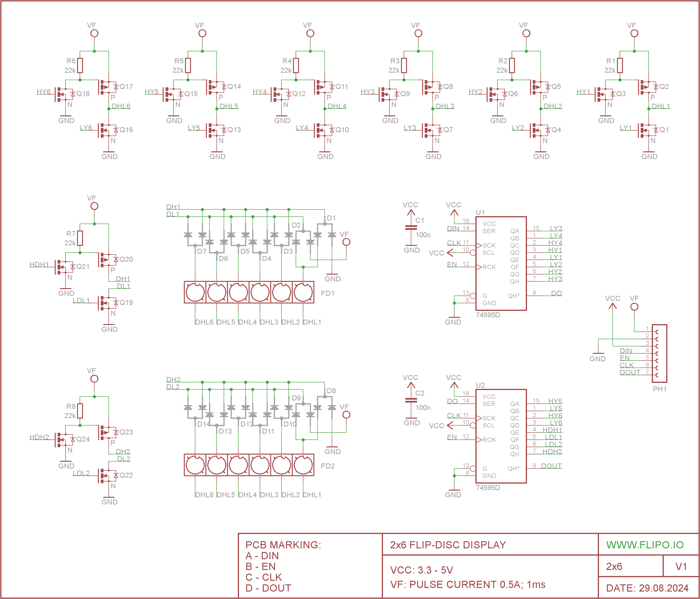This screenshot has width=700, height=599.
Task: Click the VF terminal circle above R1
Action: tap(634, 33)
